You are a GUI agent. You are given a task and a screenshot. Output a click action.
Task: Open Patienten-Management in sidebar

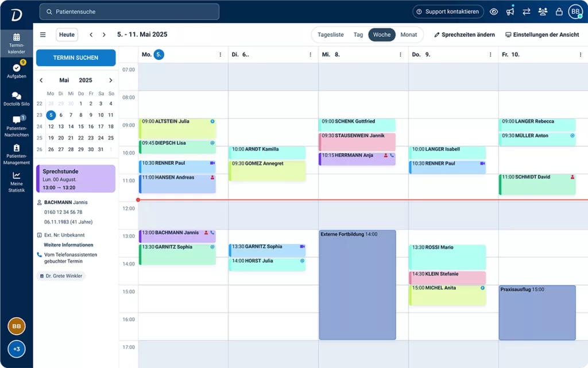tap(16, 148)
